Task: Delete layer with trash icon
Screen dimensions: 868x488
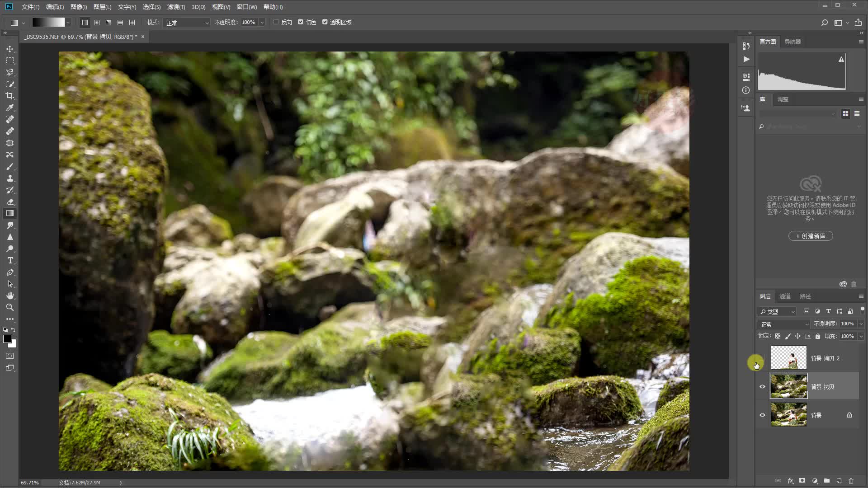Action: click(851, 481)
